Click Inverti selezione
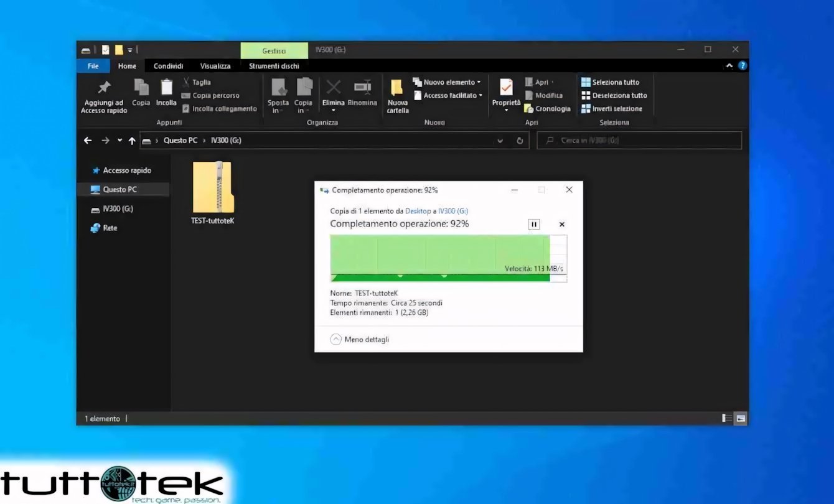Image resolution: width=834 pixels, height=504 pixels. pyautogui.click(x=611, y=109)
